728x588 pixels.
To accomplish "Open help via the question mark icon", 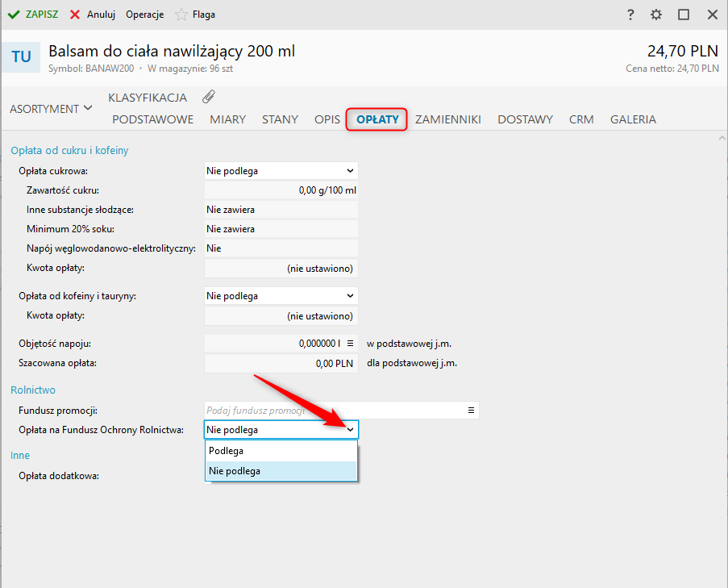I will click(x=630, y=15).
